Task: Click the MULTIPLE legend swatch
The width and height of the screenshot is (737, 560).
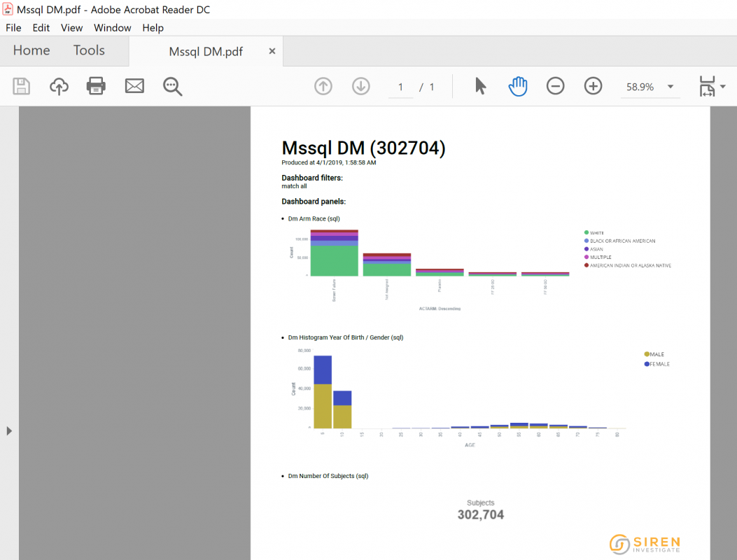Action: (x=586, y=257)
